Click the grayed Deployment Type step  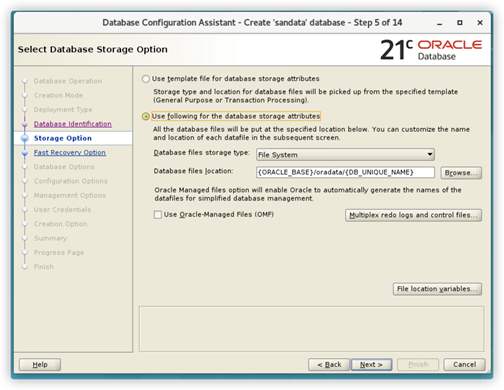[63, 110]
